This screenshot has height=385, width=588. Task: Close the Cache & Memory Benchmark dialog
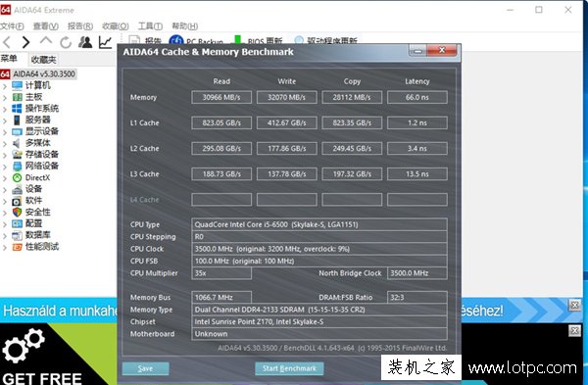tap(442, 50)
